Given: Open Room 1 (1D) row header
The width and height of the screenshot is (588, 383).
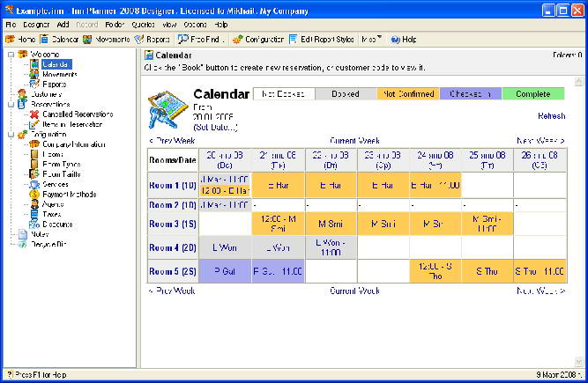Looking at the screenshot, I should pyautogui.click(x=173, y=185).
